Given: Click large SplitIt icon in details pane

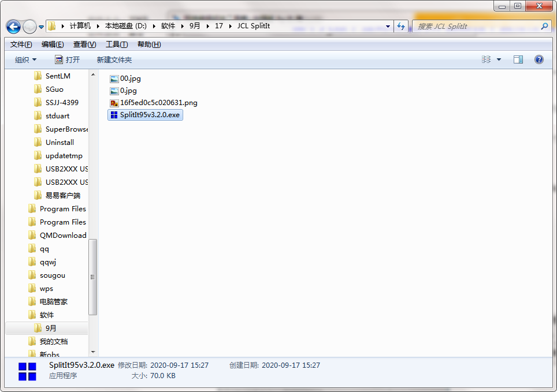Looking at the screenshot, I should point(27,371).
